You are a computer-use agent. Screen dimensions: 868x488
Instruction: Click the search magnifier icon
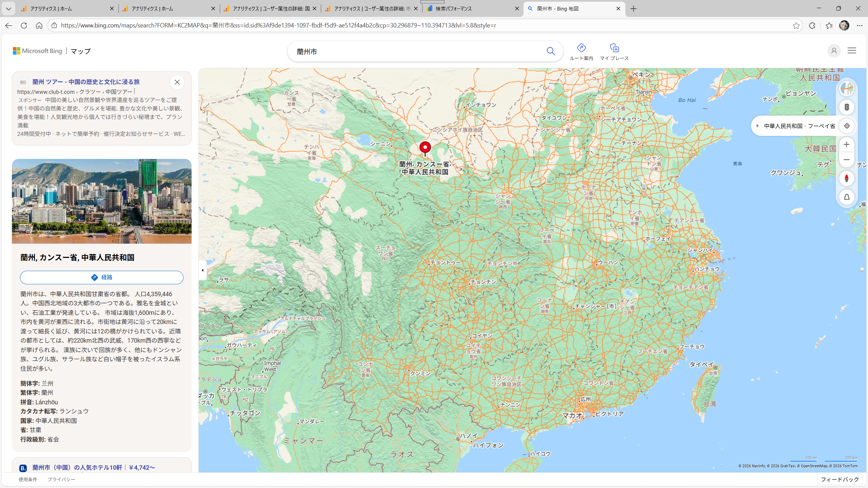pyautogui.click(x=551, y=52)
